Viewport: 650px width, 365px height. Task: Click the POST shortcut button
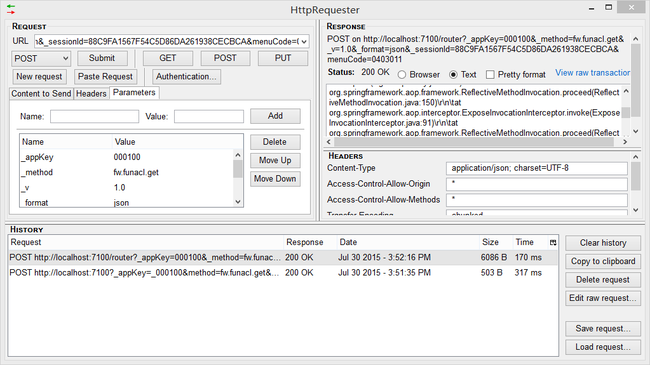225,58
